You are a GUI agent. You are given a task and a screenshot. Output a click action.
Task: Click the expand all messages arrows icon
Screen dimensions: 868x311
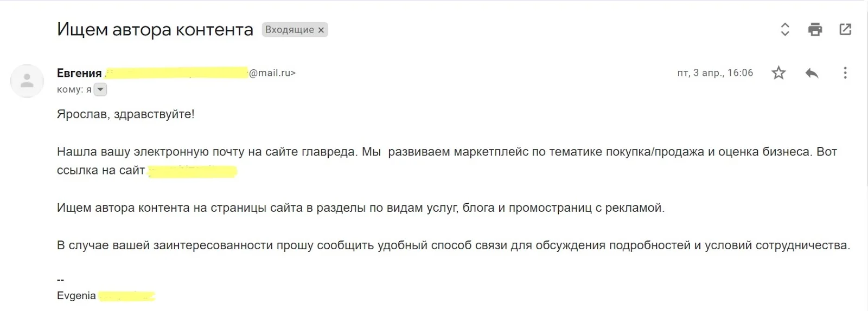784,29
